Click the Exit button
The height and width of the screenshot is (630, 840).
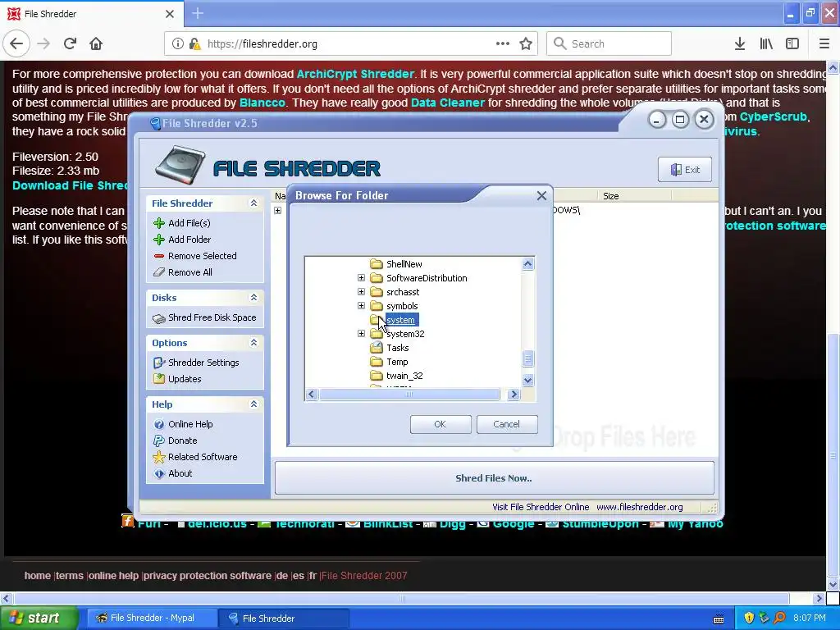pos(685,170)
